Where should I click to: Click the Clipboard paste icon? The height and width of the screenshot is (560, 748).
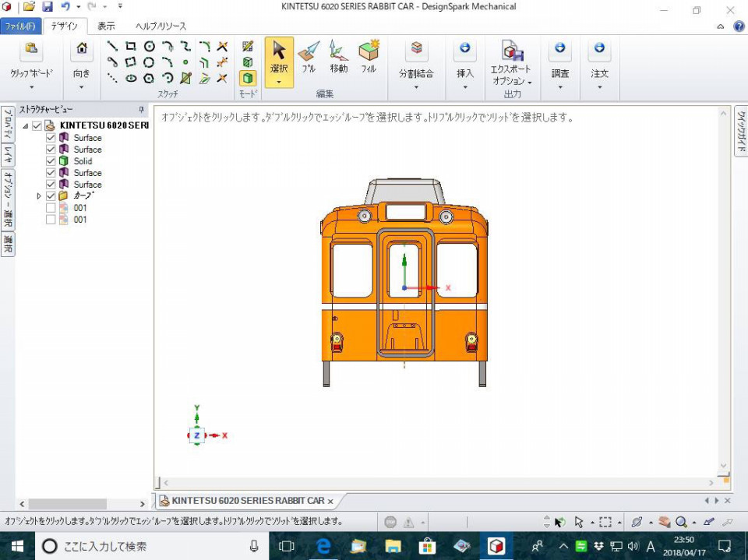31,48
